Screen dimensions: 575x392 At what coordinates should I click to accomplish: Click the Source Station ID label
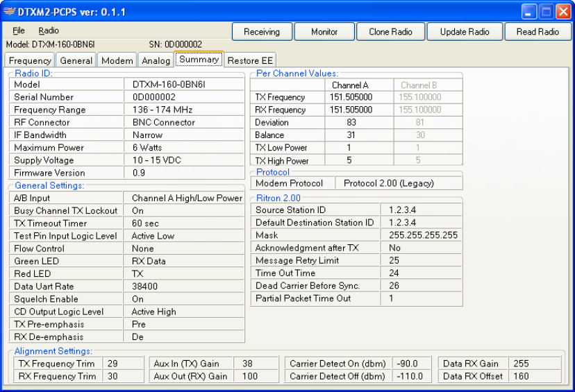290,210
